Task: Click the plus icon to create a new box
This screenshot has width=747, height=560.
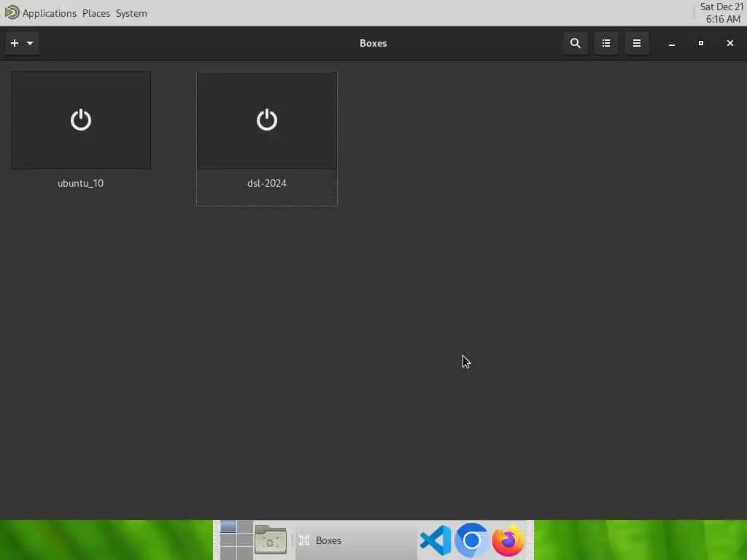Action: (x=15, y=43)
